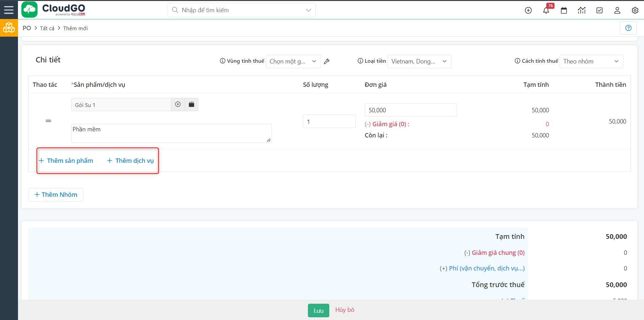The height and width of the screenshot is (320, 644).
Task: Click the tax region wrench icon
Action: point(327,61)
